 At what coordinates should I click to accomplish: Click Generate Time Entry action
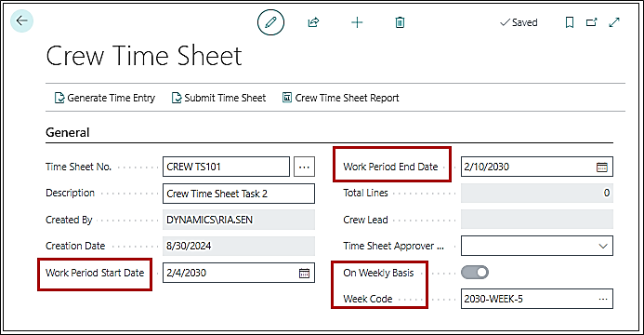pyautogui.click(x=105, y=98)
